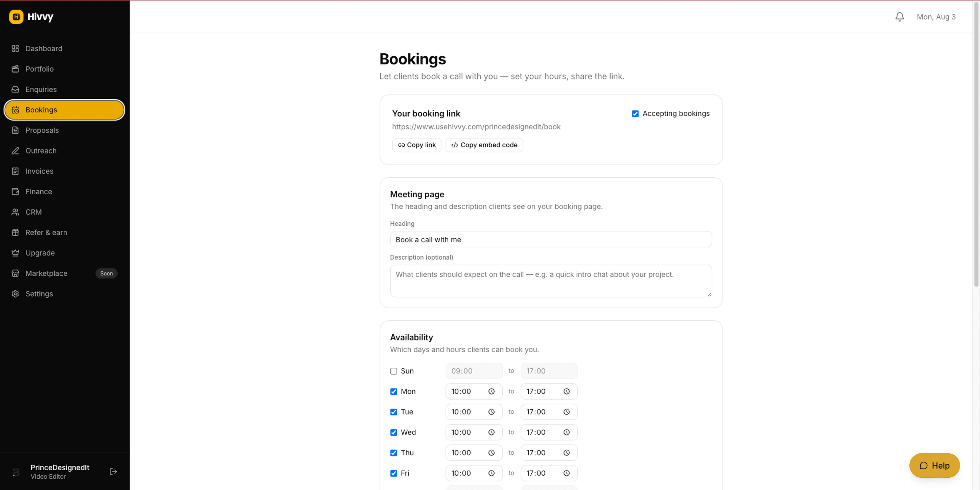Click the Tue end time 17:00 field
The height and width of the screenshot is (490, 980).
549,412
